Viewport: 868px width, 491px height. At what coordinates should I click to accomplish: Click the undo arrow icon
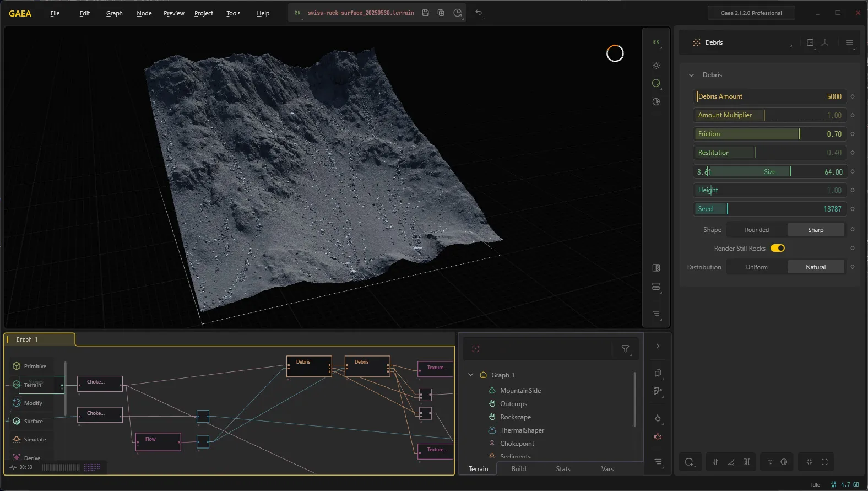pyautogui.click(x=479, y=13)
